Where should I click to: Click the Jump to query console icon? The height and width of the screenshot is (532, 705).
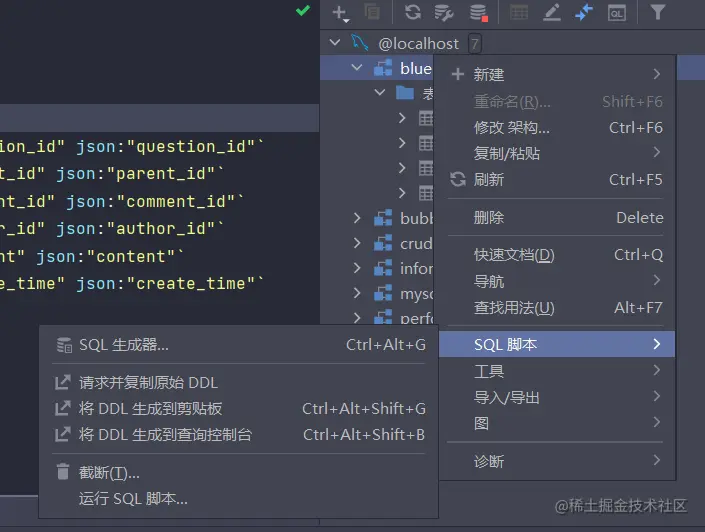coord(584,12)
